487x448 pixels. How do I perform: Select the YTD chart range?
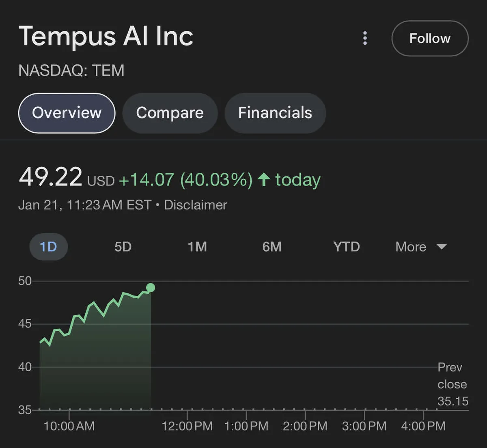click(x=347, y=247)
